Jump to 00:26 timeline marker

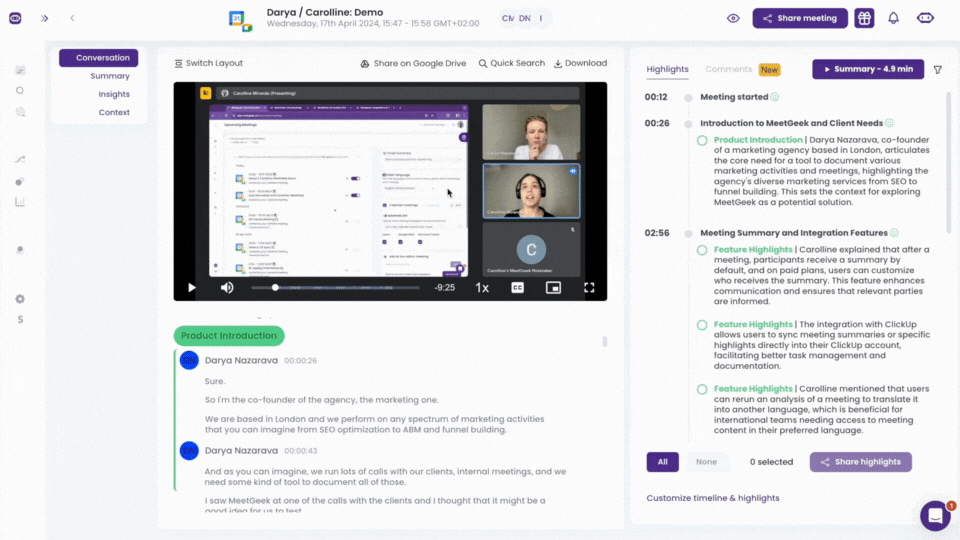pos(656,123)
